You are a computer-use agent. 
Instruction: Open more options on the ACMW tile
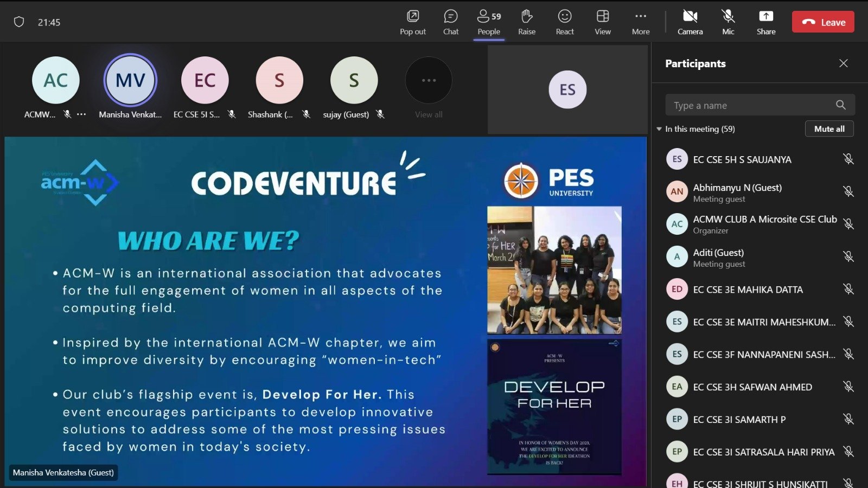80,114
